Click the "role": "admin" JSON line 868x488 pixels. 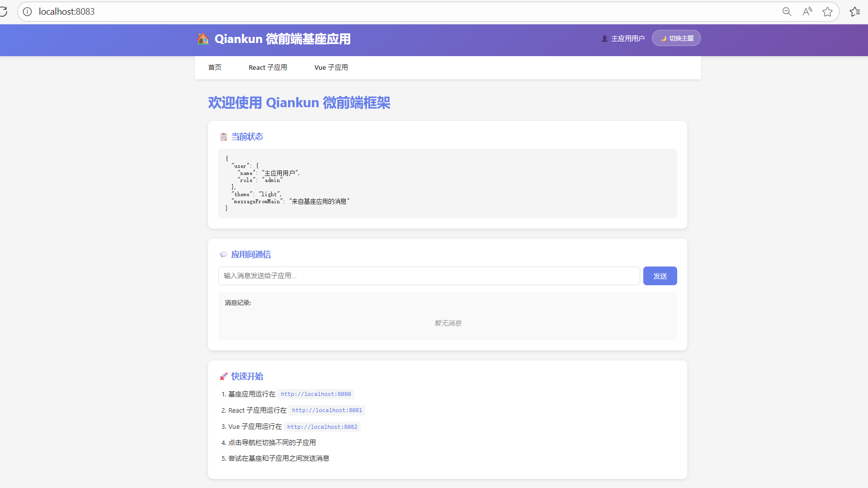(260, 180)
